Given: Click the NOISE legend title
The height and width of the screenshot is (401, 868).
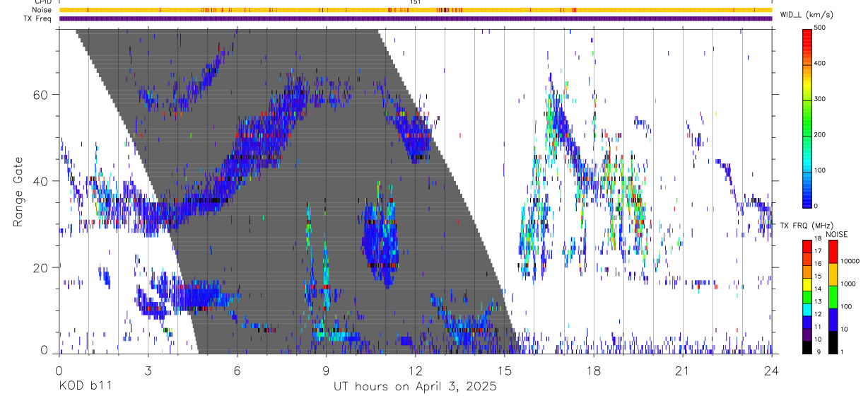Looking at the screenshot, I should (837, 234).
